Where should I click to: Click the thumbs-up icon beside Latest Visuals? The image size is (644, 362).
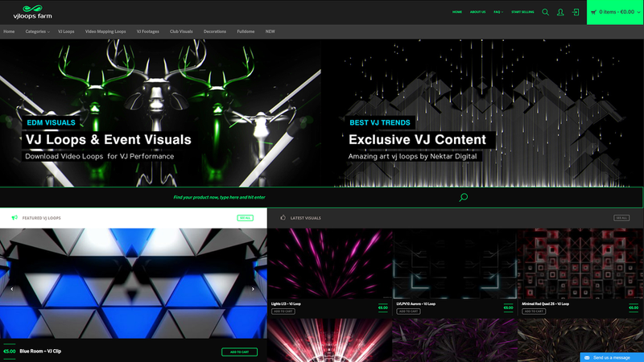pos(283,218)
